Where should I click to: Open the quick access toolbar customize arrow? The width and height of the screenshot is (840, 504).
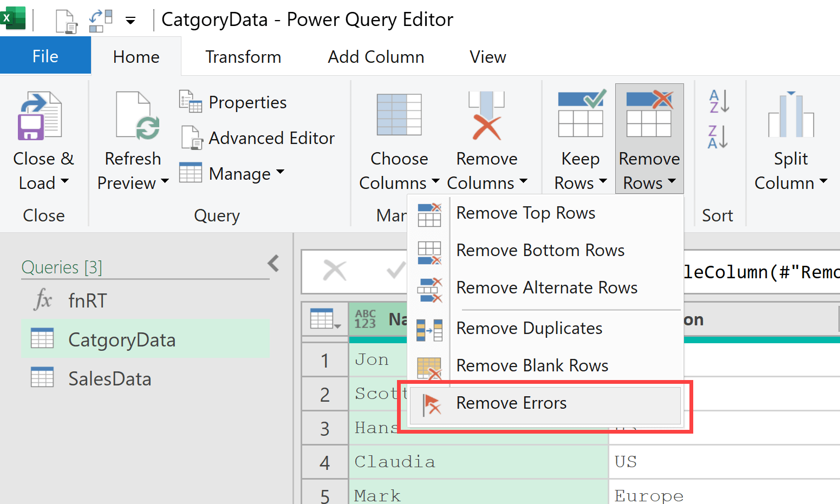tap(131, 21)
